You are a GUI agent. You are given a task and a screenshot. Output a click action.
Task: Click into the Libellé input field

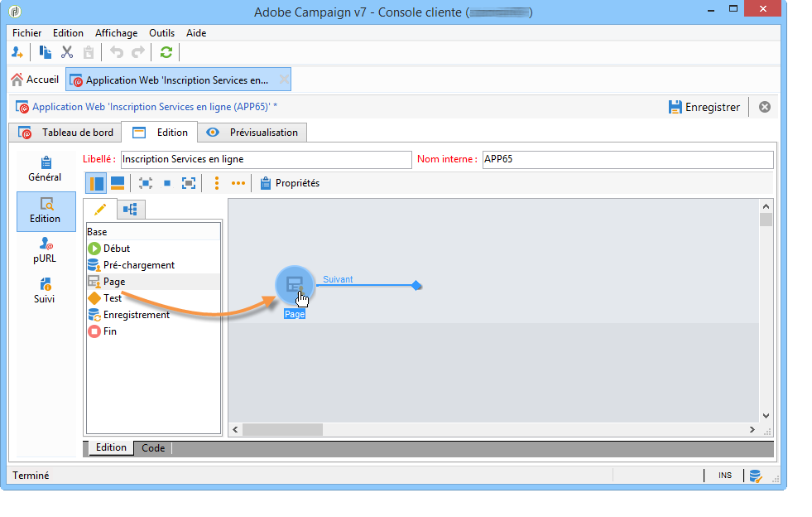267,159
